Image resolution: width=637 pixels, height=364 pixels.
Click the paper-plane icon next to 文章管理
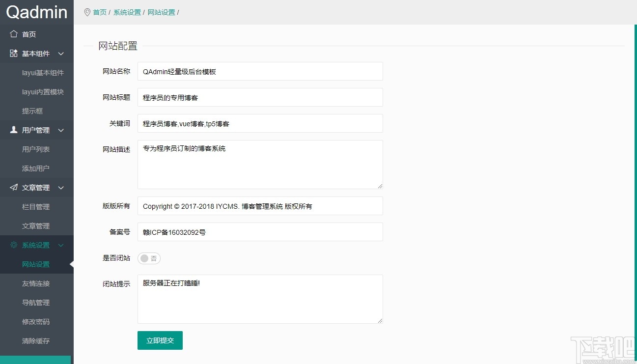(x=13, y=187)
